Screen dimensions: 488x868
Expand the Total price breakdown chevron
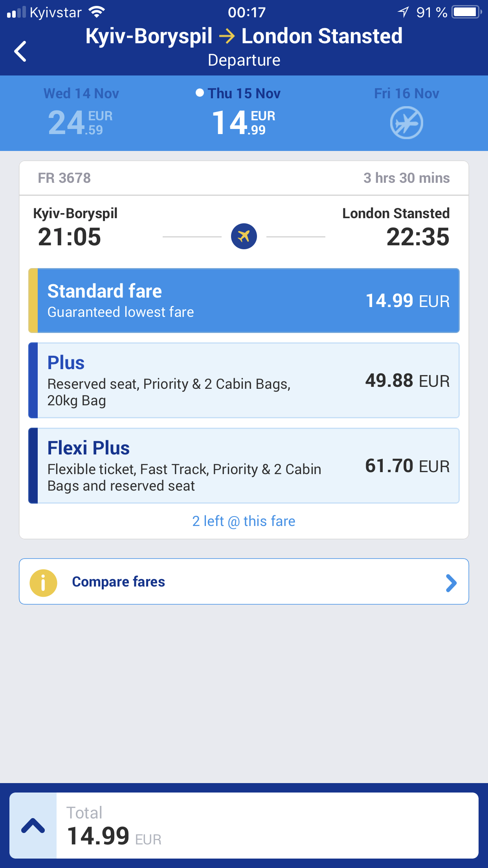point(33,826)
